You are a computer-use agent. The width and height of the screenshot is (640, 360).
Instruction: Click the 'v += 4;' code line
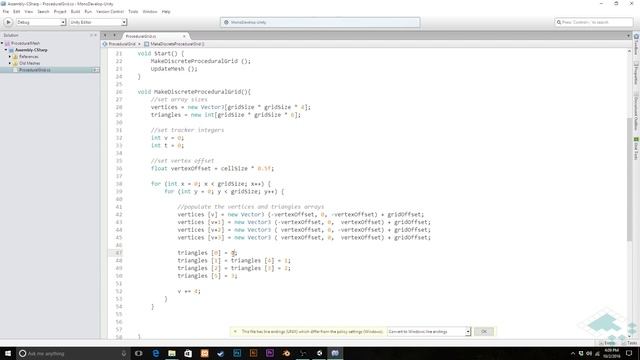[x=189, y=291]
